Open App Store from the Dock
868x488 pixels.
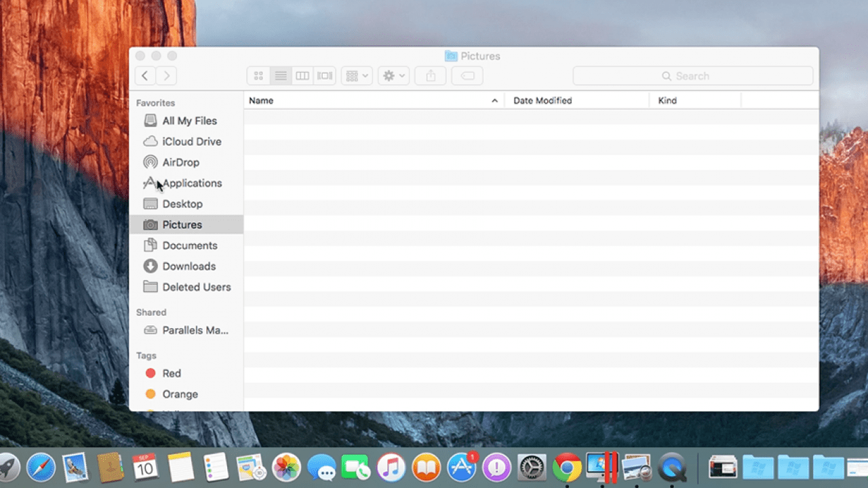point(462,467)
